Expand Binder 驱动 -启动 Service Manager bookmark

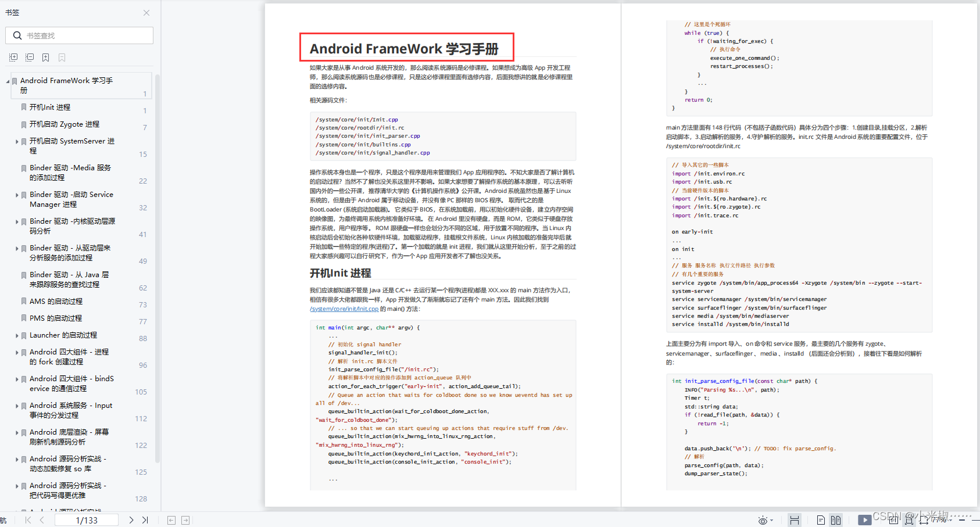17,195
